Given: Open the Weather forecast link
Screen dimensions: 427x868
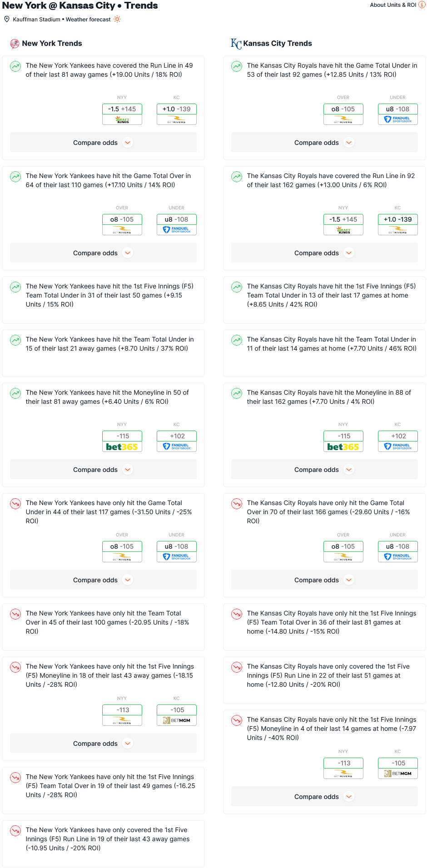Looking at the screenshot, I should click(x=88, y=20).
